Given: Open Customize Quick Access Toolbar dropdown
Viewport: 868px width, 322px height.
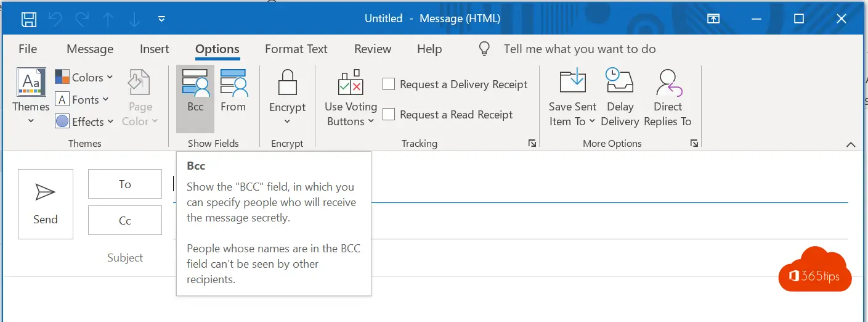Looking at the screenshot, I should [161, 19].
